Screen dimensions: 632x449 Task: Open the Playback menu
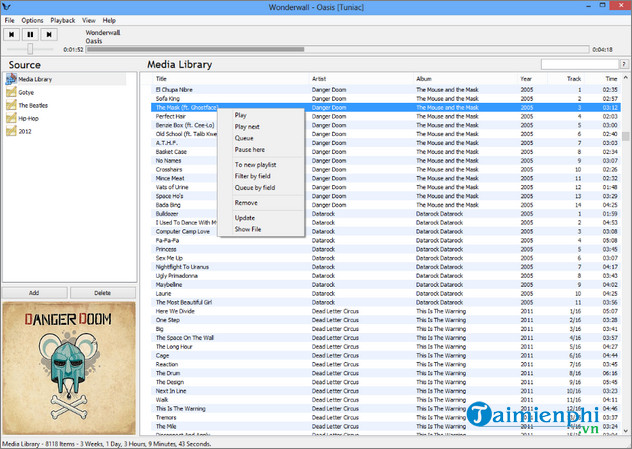[x=62, y=20]
